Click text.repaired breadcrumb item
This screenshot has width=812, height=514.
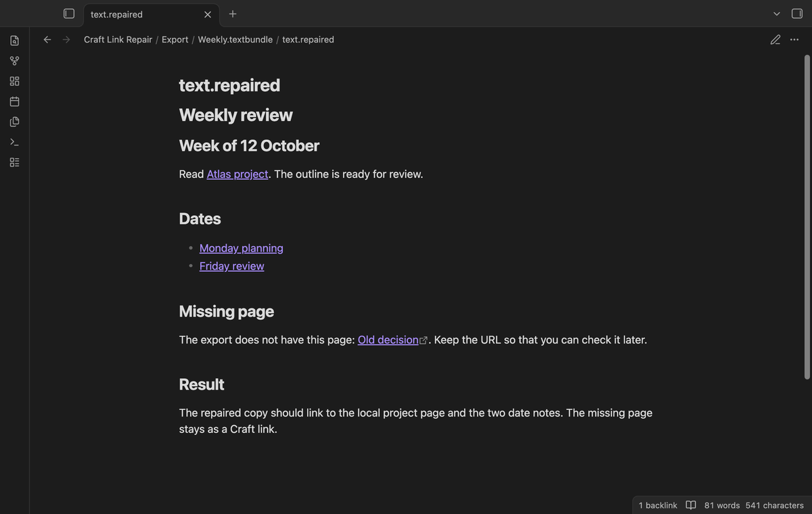(x=308, y=40)
